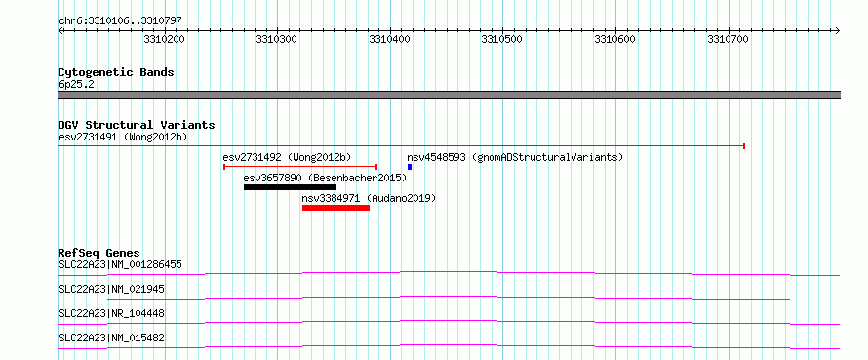
Task: Select the red nsv3384971 variant bar
Action: (336, 208)
